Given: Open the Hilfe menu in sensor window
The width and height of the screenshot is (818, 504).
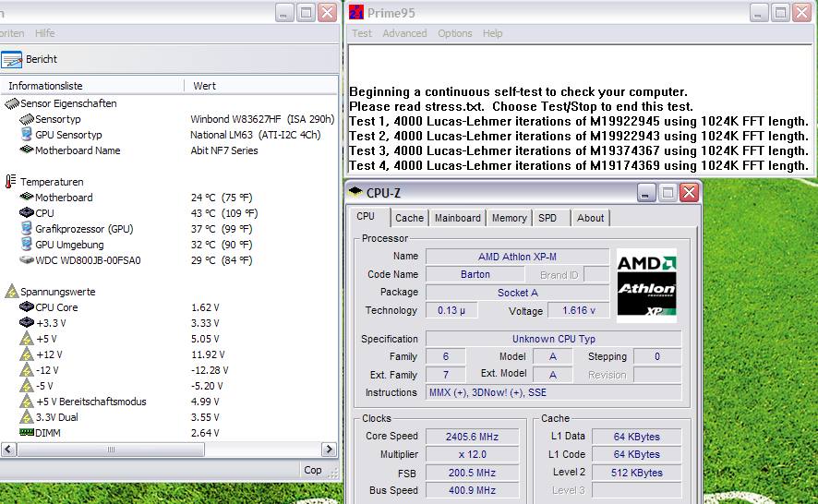Looking at the screenshot, I should point(45,33).
